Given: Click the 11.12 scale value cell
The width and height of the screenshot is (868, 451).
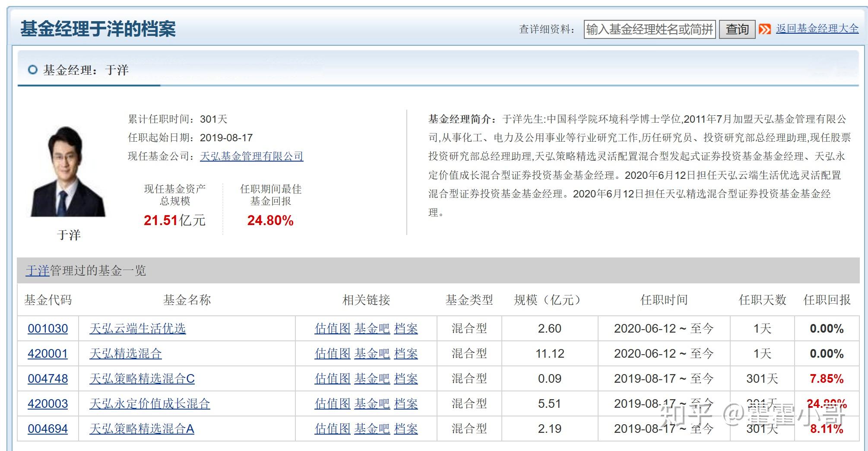Looking at the screenshot, I should pos(550,354).
